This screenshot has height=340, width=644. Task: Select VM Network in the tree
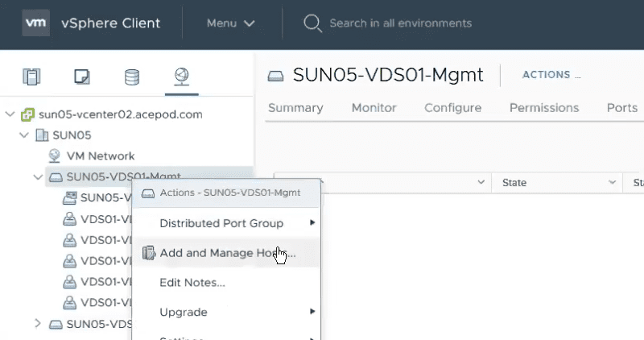pyautogui.click(x=101, y=156)
